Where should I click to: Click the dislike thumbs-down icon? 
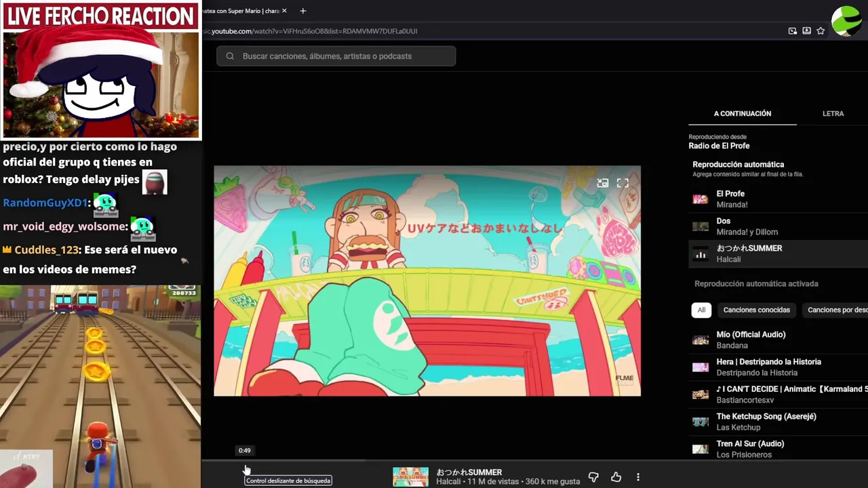tap(593, 477)
